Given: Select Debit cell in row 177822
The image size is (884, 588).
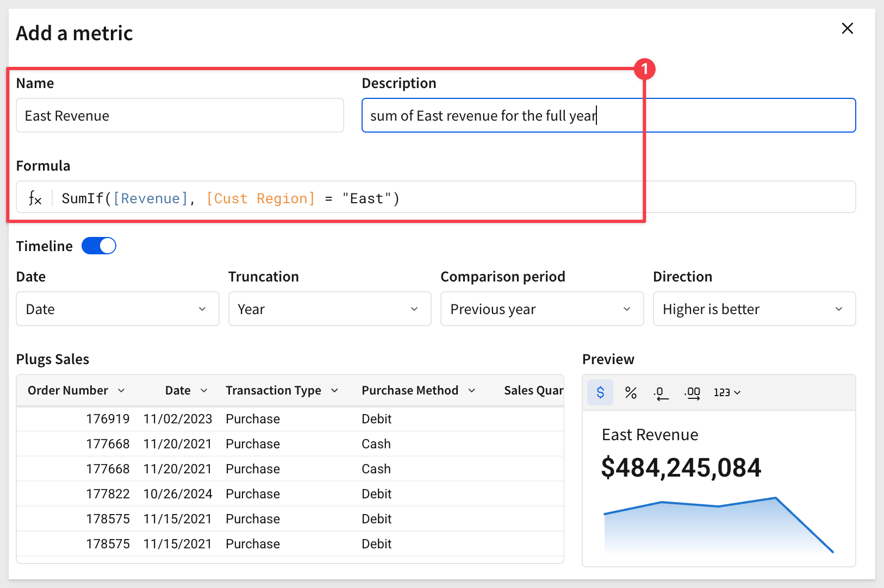Looking at the screenshot, I should coord(377,494).
